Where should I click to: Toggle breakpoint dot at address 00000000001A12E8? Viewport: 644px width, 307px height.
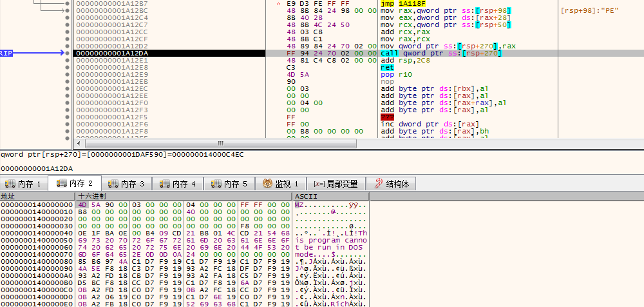click(x=67, y=67)
